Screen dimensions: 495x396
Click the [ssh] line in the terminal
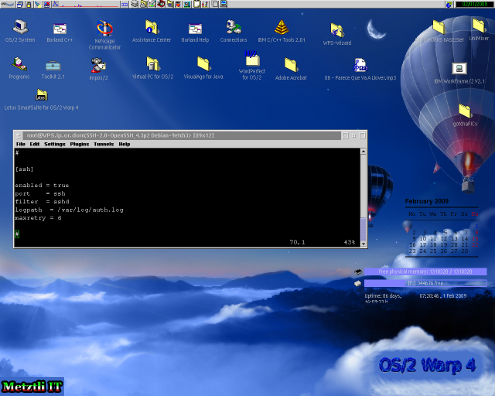point(24,169)
